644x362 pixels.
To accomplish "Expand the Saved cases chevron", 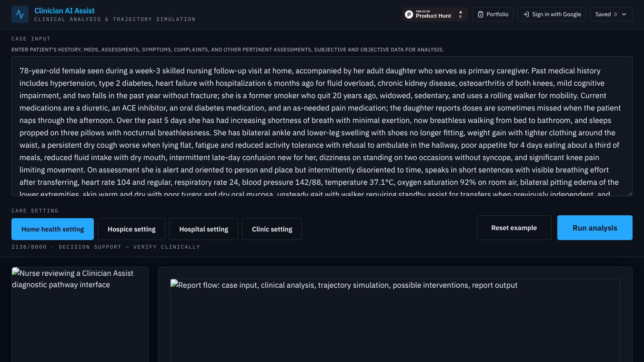I will point(624,14).
